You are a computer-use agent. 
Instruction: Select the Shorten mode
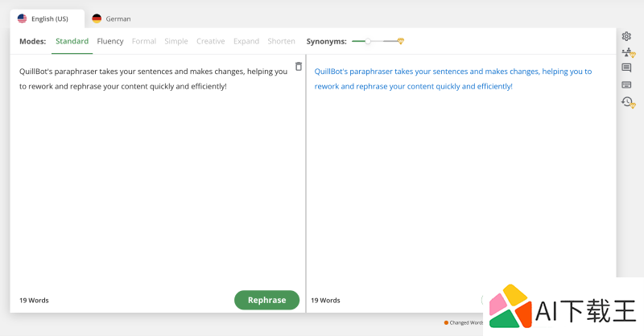[x=281, y=41]
